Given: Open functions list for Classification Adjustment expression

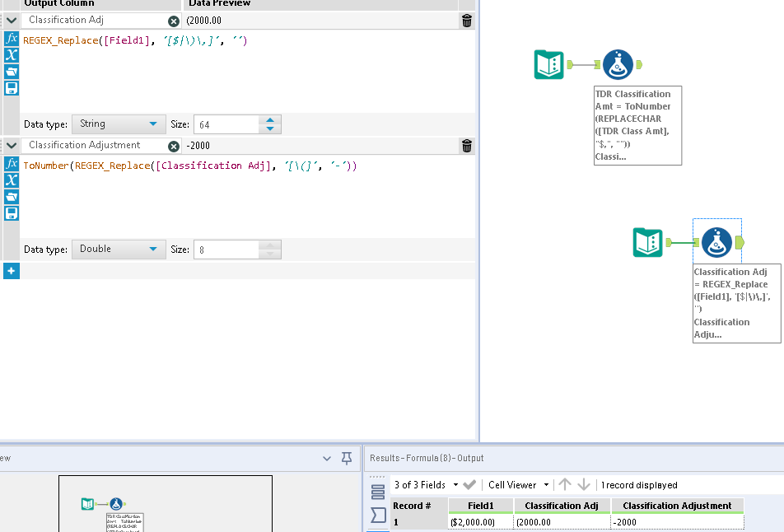Looking at the screenshot, I should 12,164.
